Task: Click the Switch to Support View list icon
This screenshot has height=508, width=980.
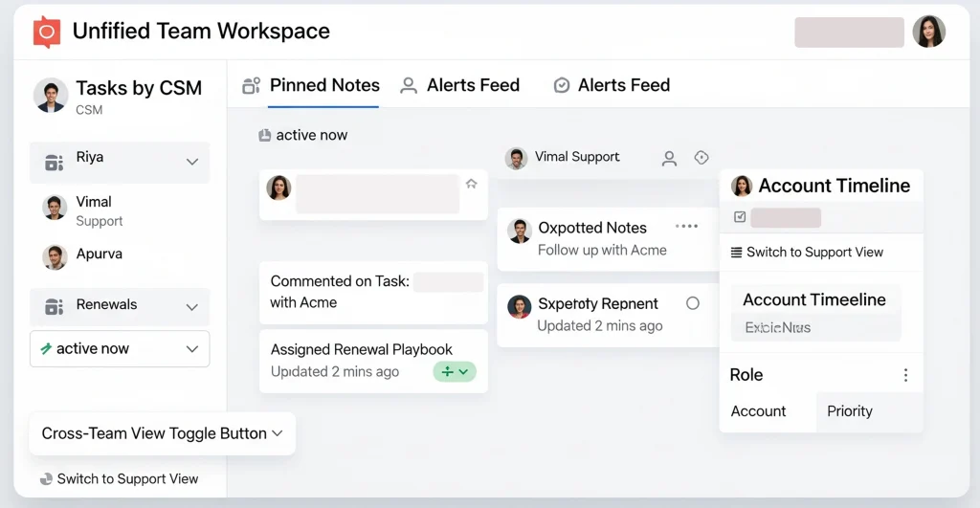Action: (x=736, y=253)
